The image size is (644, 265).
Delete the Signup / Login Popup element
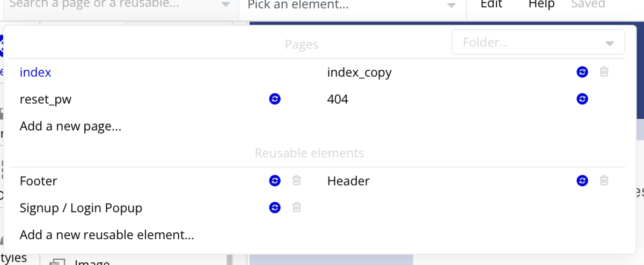[296, 208]
